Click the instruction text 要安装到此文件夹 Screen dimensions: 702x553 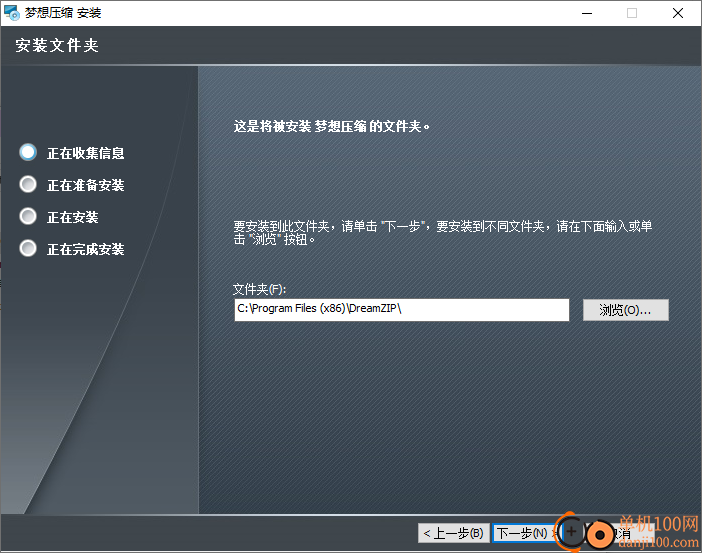coord(442,232)
